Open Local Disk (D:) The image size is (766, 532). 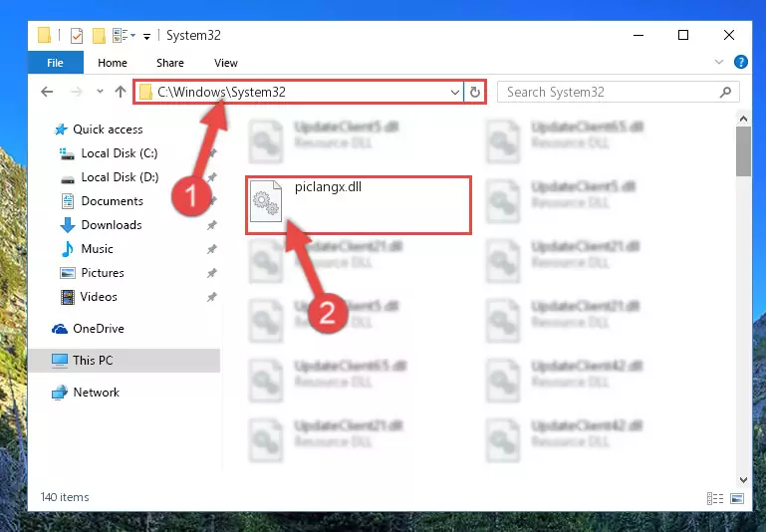(120, 177)
